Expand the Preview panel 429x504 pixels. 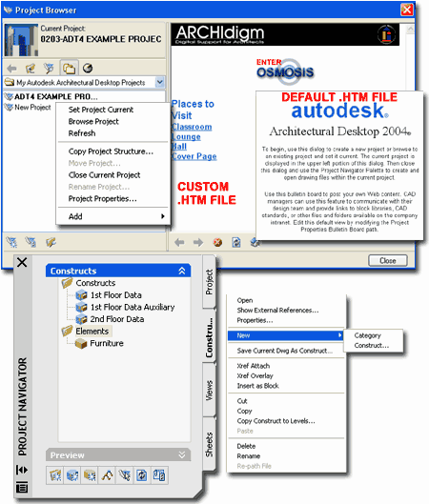tap(182, 454)
